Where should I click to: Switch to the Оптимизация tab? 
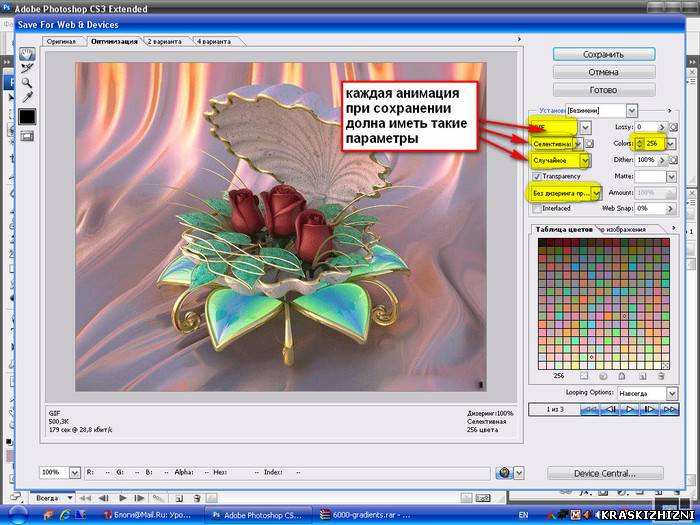coord(114,41)
